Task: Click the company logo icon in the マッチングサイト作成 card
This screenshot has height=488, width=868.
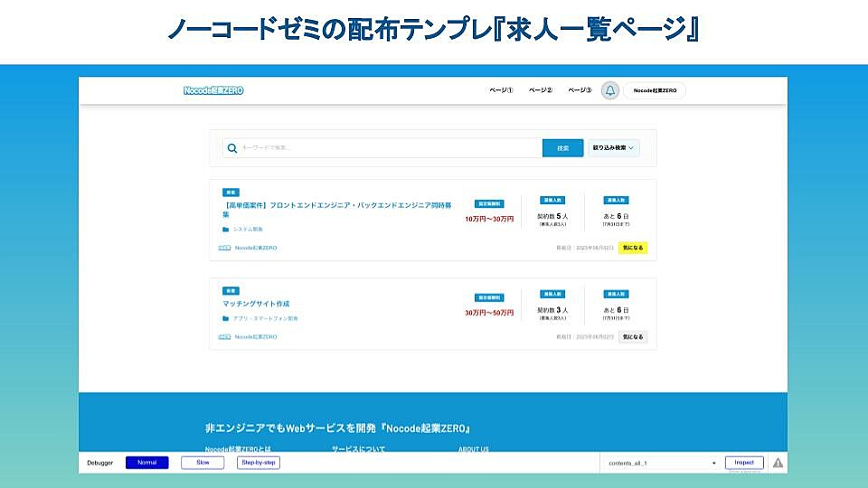Action: pos(225,337)
